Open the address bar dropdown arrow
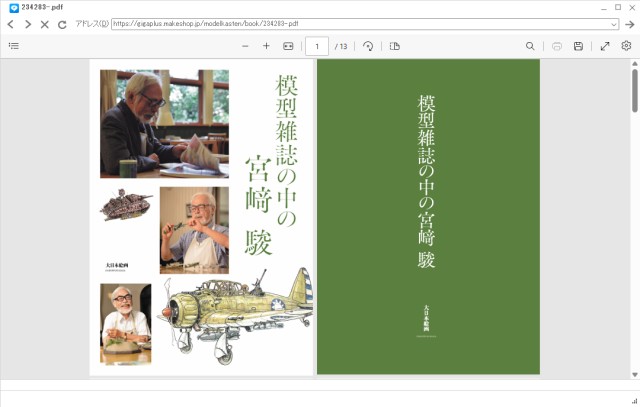Viewport: 640px width, 407px height. tap(613, 24)
